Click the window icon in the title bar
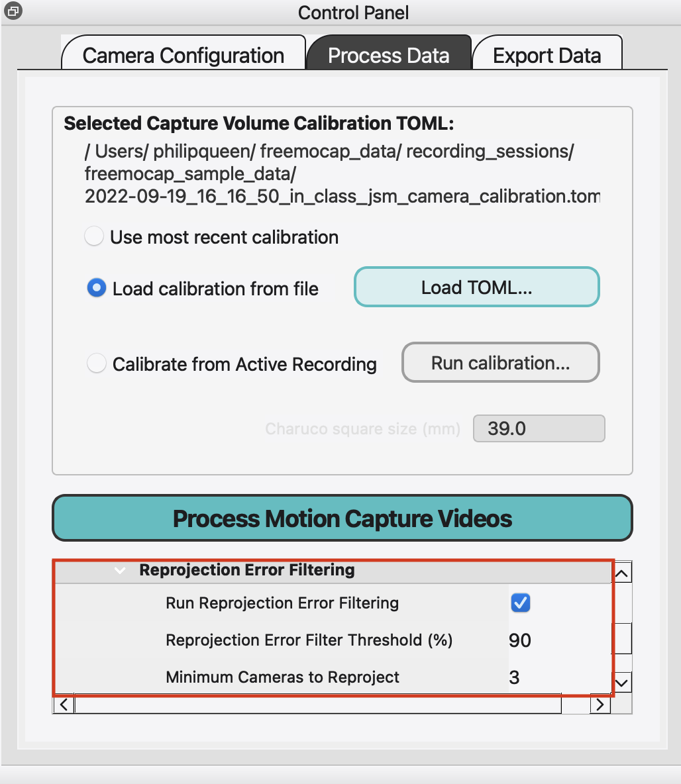Viewport: 681px width, 784px height. (x=12, y=11)
